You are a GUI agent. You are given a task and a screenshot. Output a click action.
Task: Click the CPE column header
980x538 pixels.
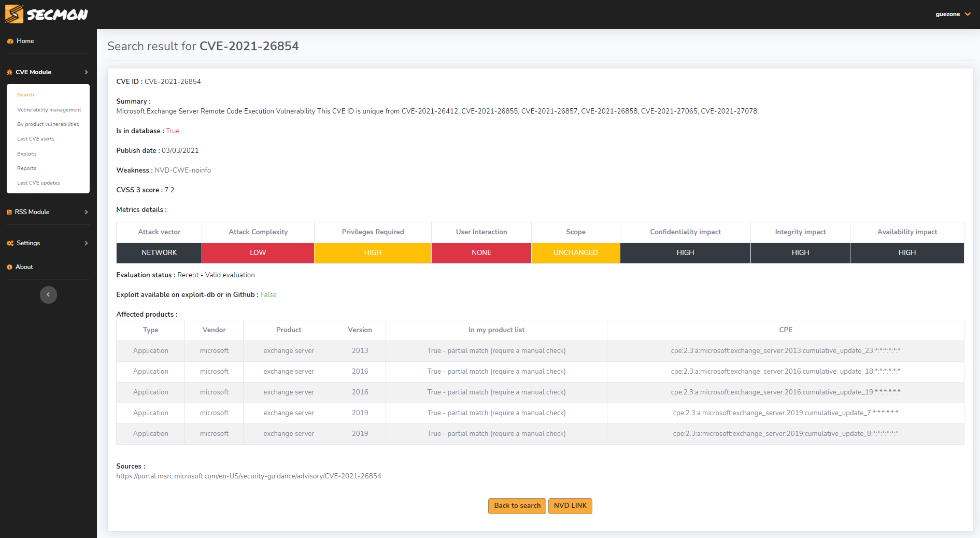tap(786, 330)
